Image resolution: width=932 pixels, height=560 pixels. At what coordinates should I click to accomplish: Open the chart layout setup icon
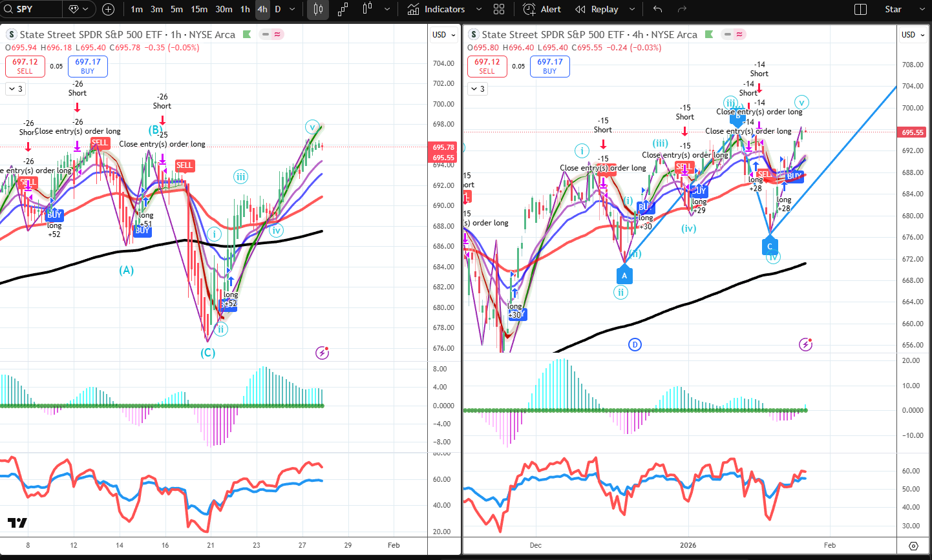860,9
